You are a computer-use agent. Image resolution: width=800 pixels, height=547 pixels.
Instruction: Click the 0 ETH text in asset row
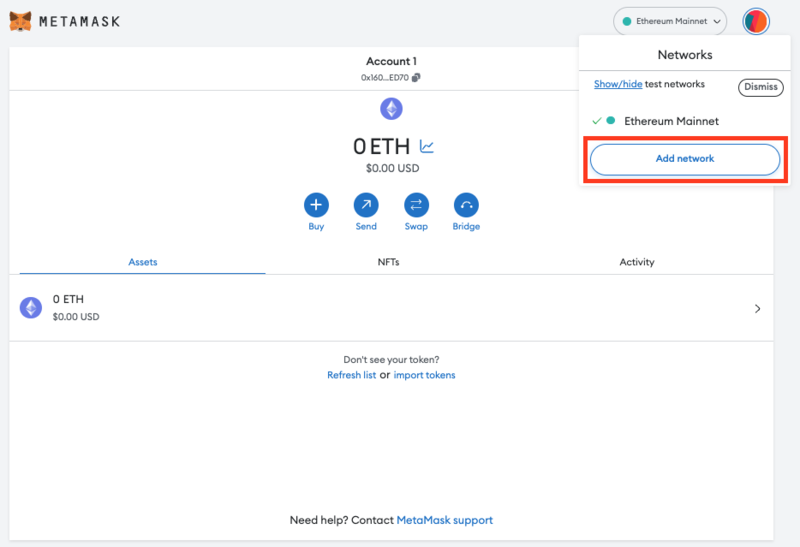[68, 299]
